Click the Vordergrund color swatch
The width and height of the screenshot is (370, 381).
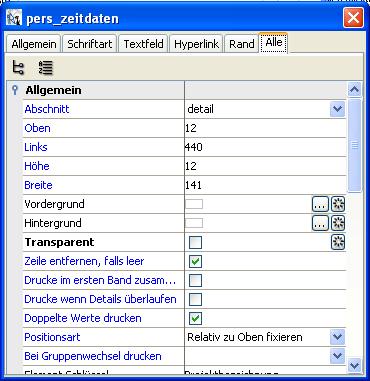[x=194, y=204]
